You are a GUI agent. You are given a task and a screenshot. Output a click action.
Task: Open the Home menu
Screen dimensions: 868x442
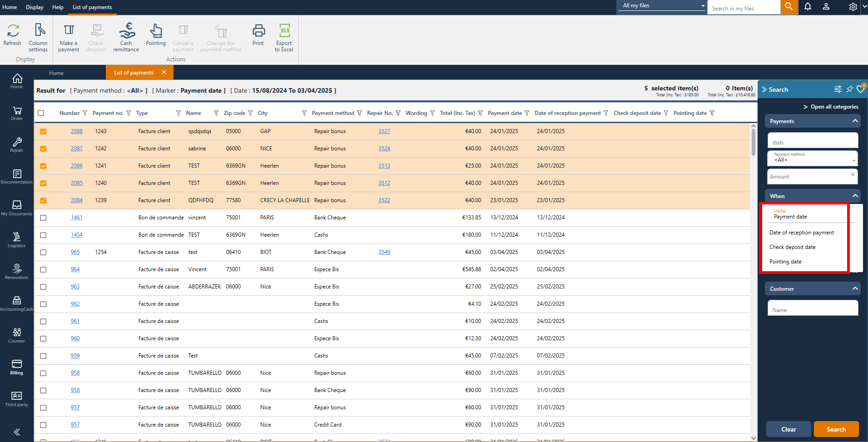coord(10,7)
